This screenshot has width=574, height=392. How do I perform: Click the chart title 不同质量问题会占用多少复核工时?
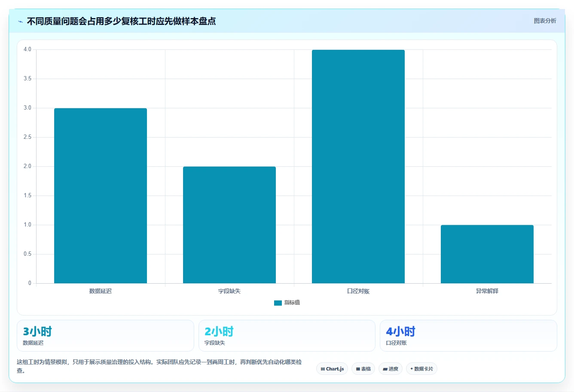(121, 21)
